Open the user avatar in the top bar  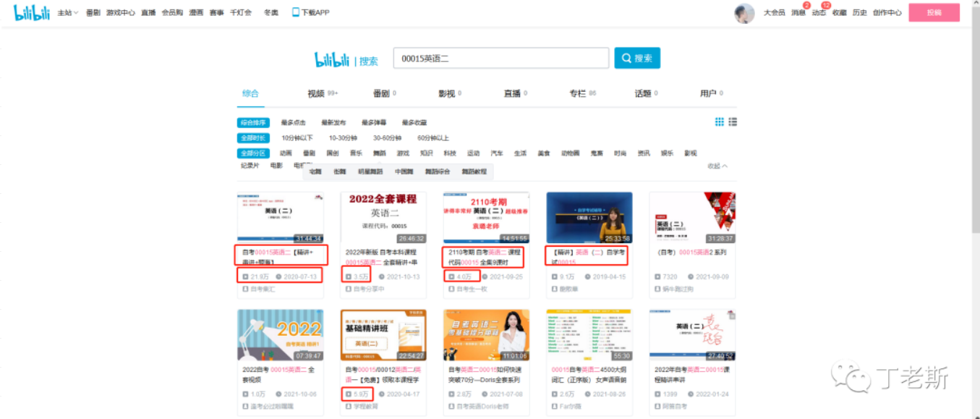[744, 13]
